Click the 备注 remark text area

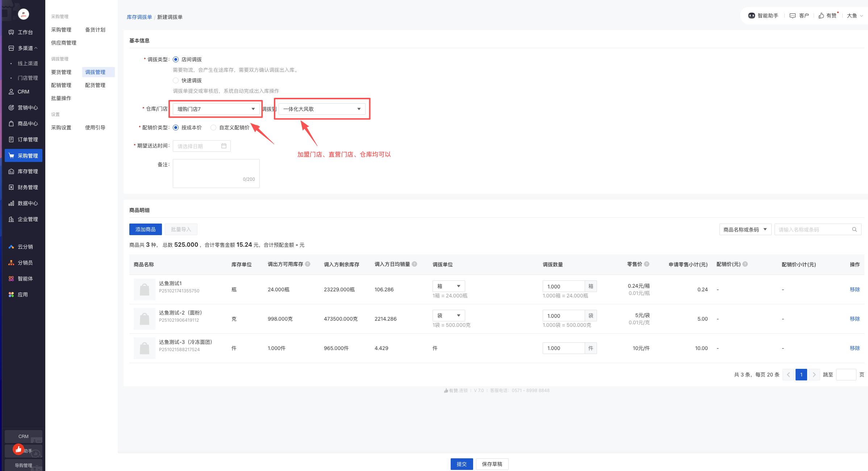tap(216, 173)
